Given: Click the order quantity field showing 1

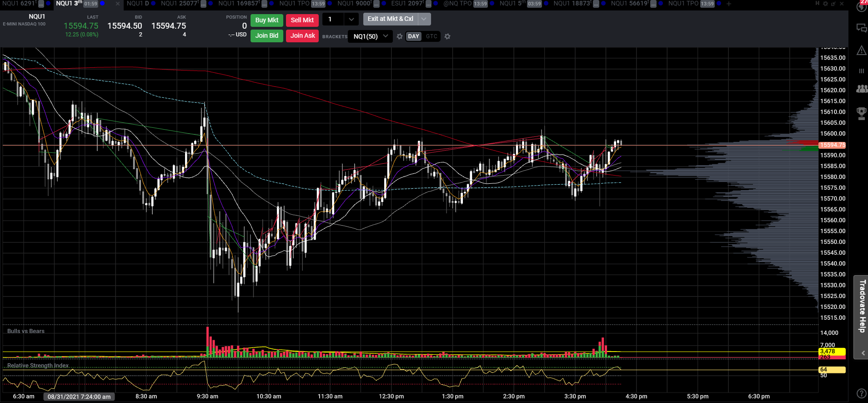Looking at the screenshot, I should click(x=333, y=20).
